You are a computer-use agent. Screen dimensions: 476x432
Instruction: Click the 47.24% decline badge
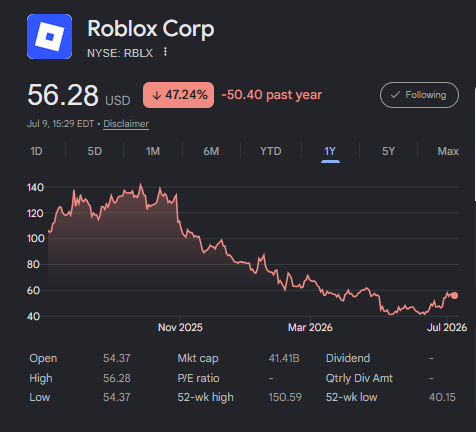(x=179, y=95)
